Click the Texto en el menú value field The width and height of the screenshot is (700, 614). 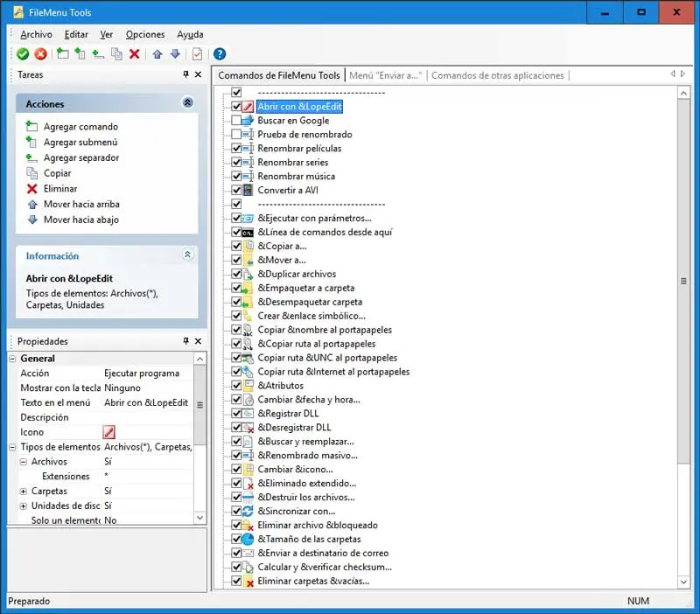[148, 402]
